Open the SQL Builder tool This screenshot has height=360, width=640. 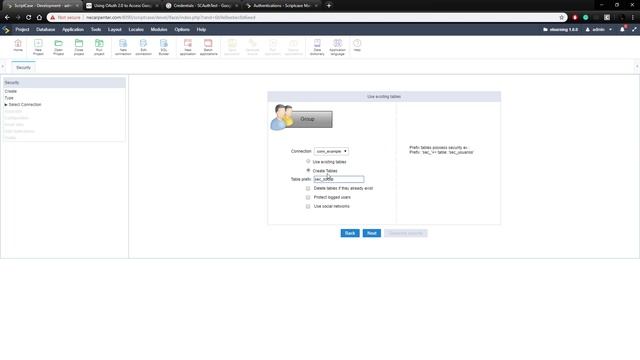(164, 47)
